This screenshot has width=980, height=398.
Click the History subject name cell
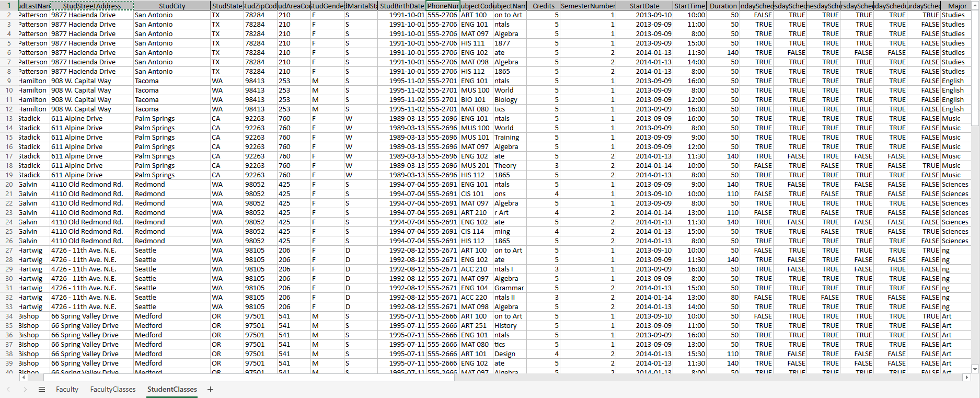[x=510, y=326]
